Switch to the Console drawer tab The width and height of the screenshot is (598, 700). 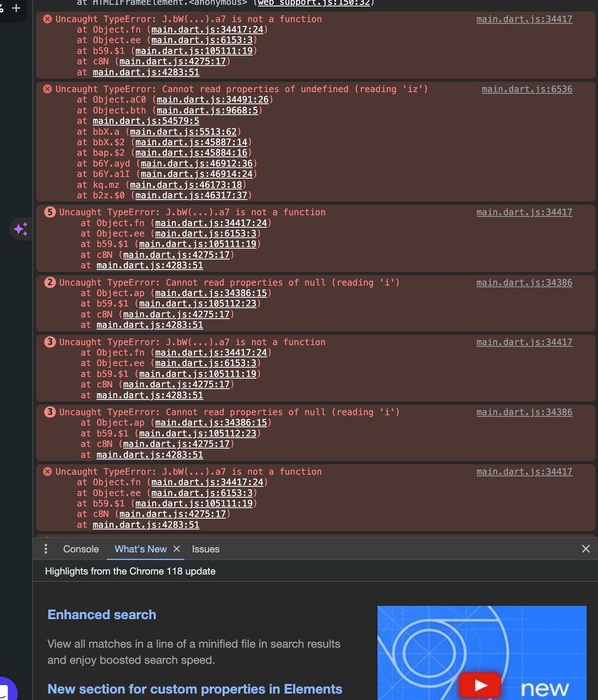81,549
